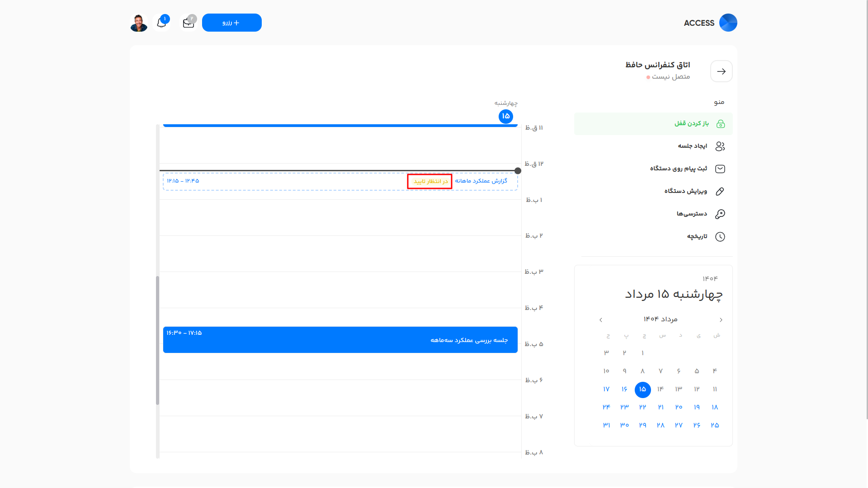Select the pencil icon for ویرایش دستگاه

tap(720, 191)
